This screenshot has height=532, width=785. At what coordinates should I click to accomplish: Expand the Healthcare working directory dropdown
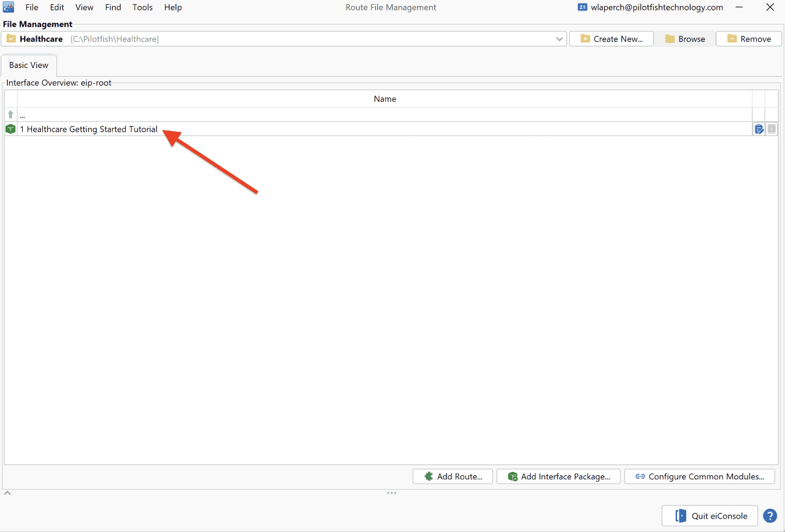[559, 39]
